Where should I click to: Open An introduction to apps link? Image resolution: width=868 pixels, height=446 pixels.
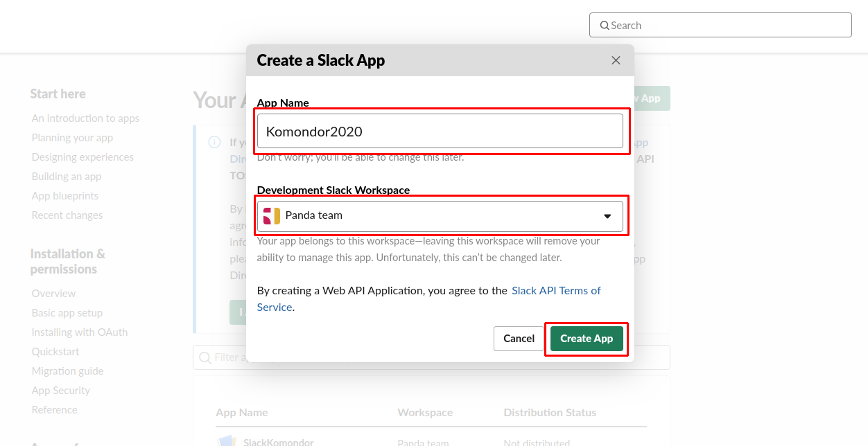[x=85, y=118]
